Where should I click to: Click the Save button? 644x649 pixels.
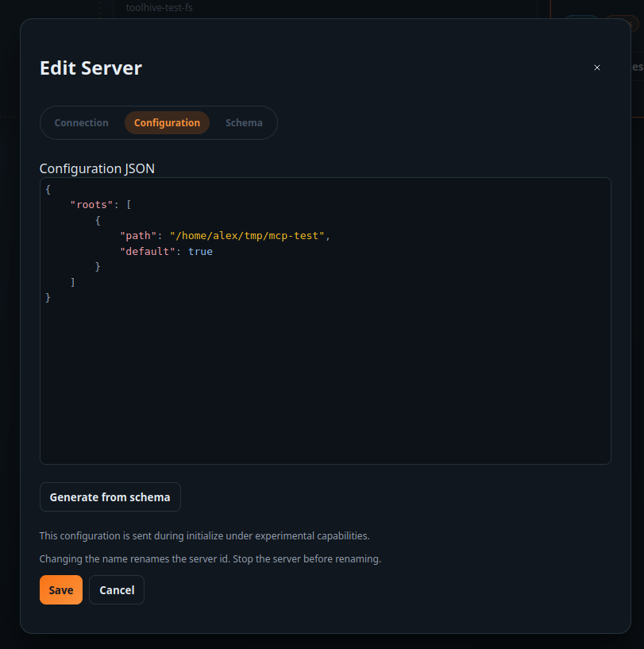(x=60, y=589)
